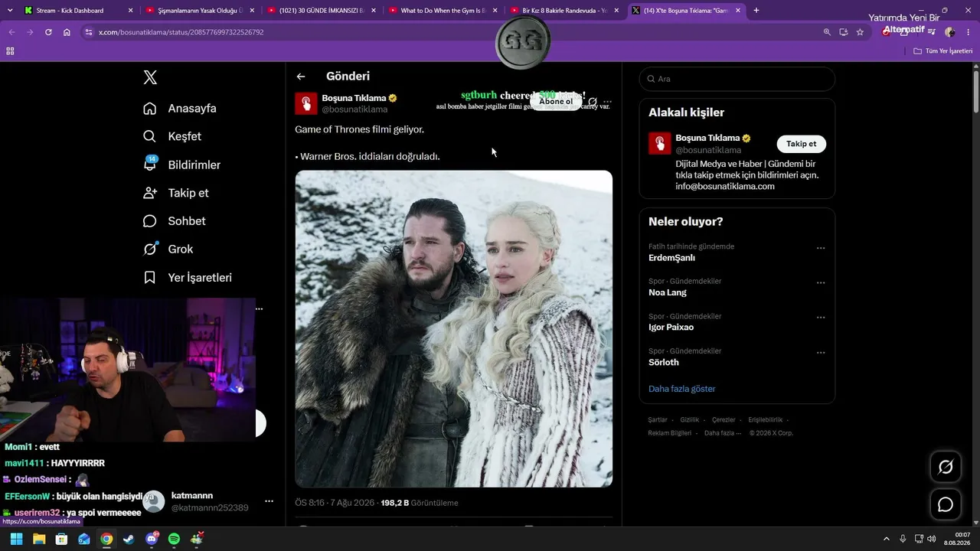Open Gizlilik footer link
The width and height of the screenshot is (980, 551).
tap(690, 420)
